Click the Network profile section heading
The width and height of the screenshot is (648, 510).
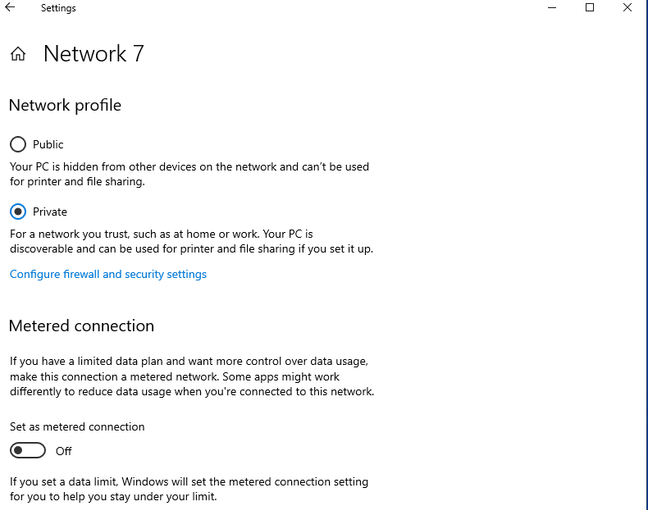[65, 105]
